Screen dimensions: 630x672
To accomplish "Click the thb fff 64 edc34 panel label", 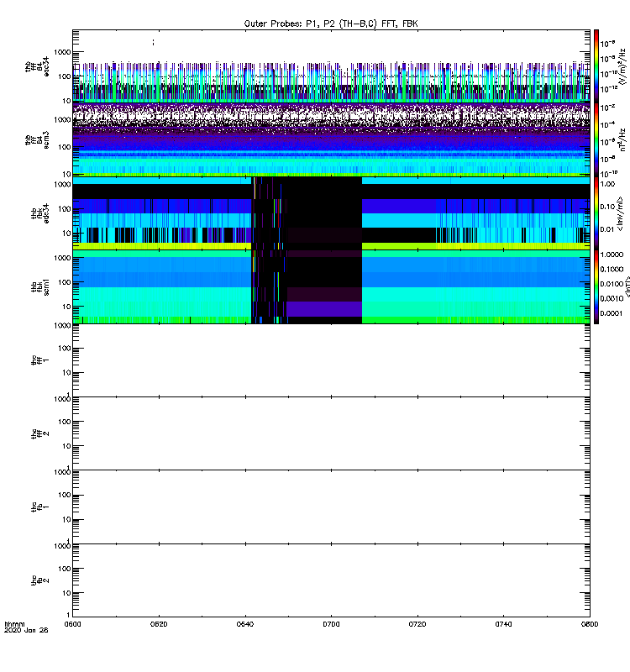I will click(x=37, y=67).
